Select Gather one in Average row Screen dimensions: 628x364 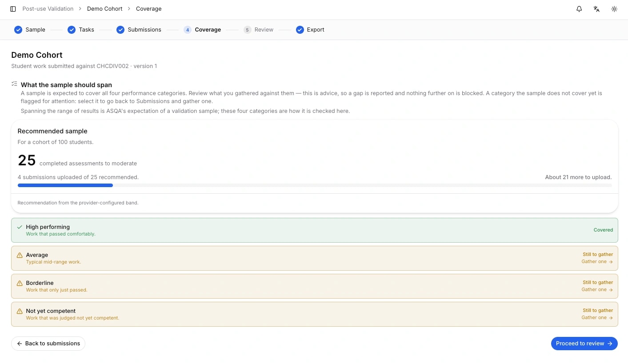click(597, 262)
